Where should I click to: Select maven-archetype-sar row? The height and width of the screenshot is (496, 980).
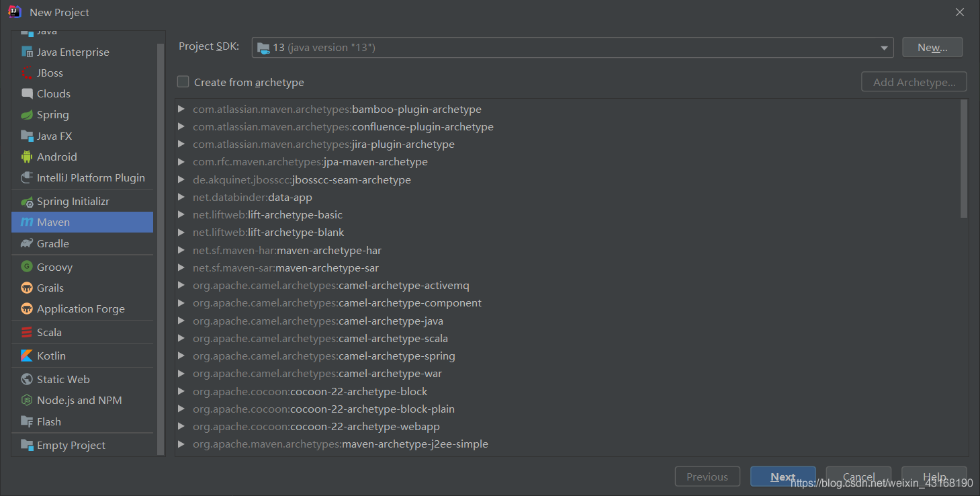tap(568, 267)
